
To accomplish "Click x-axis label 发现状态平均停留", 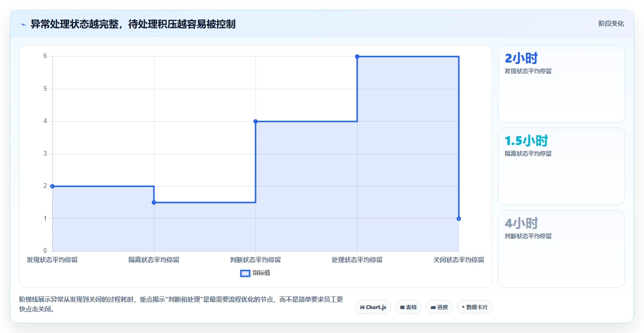I will click(52, 260).
